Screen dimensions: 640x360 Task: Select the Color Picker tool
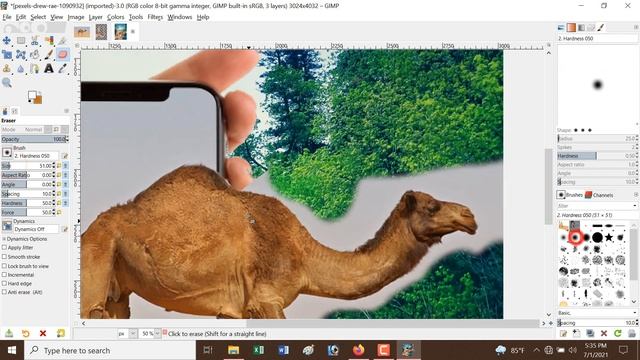[62, 68]
